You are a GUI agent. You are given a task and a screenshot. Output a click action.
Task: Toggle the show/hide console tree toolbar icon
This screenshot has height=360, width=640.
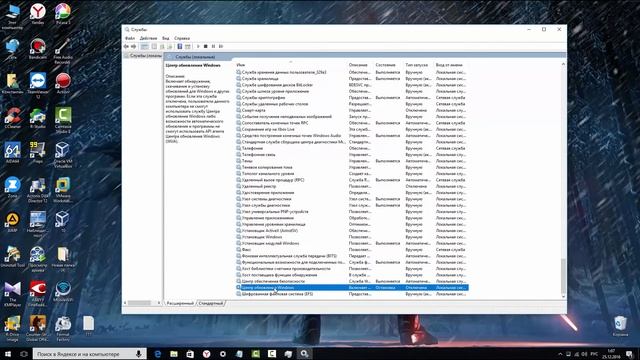pyautogui.click(x=144, y=47)
